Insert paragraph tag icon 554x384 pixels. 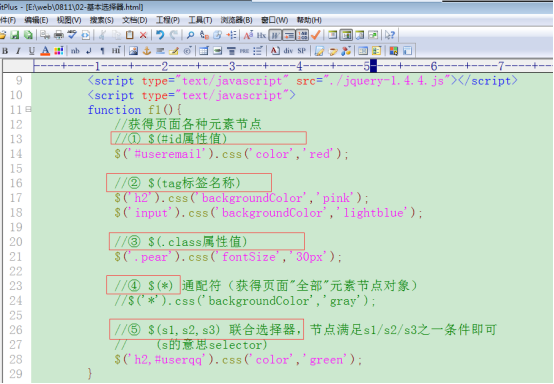(x=102, y=51)
